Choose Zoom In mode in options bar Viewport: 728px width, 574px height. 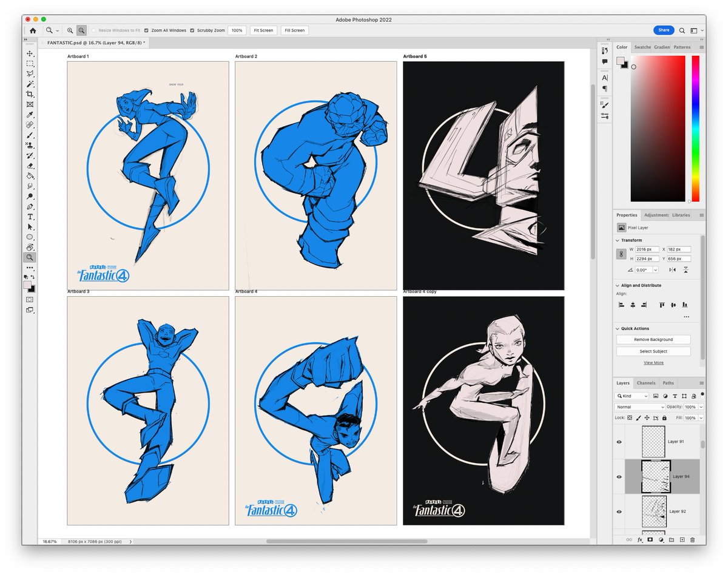coord(70,30)
